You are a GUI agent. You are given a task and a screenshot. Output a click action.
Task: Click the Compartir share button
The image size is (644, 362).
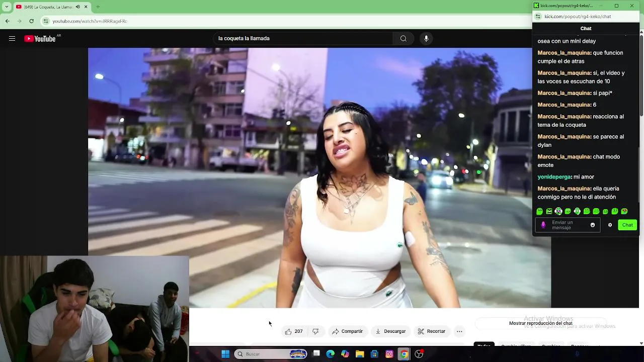click(347, 331)
